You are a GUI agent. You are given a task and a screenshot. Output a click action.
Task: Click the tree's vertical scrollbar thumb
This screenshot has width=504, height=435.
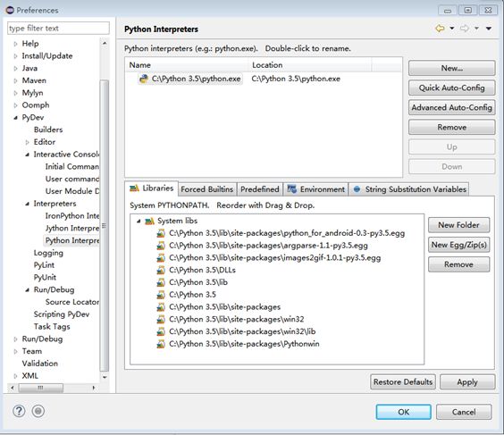pyautogui.click(x=105, y=225)
